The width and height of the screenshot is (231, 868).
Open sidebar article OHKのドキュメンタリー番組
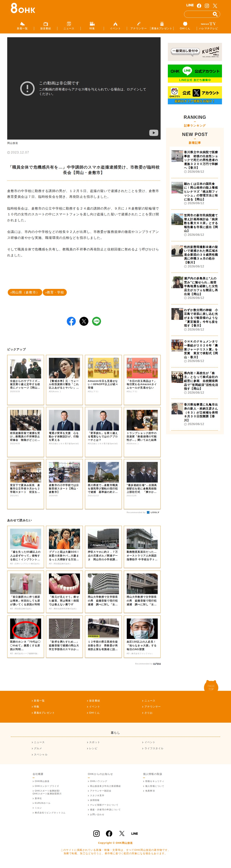195,351
